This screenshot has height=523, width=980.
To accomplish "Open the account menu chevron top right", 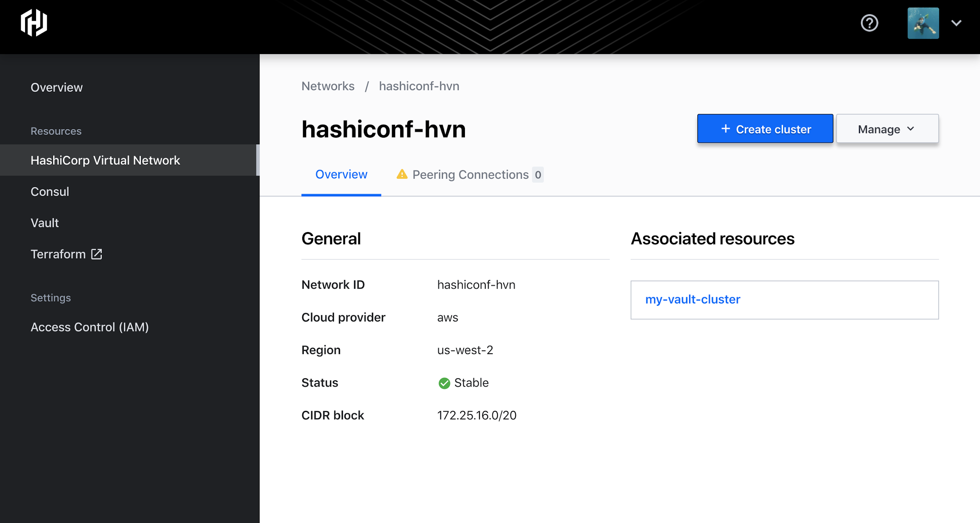I will pyautogui.click(x=956, y=23).
